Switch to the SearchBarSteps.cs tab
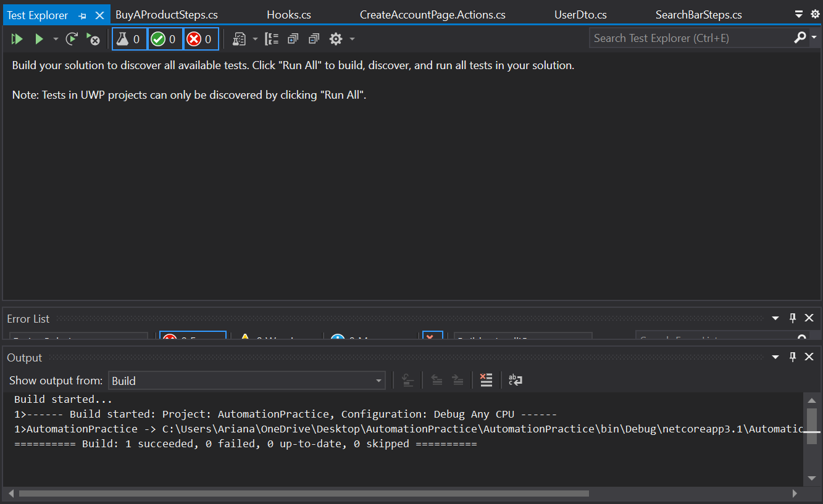 click(699, 15)
